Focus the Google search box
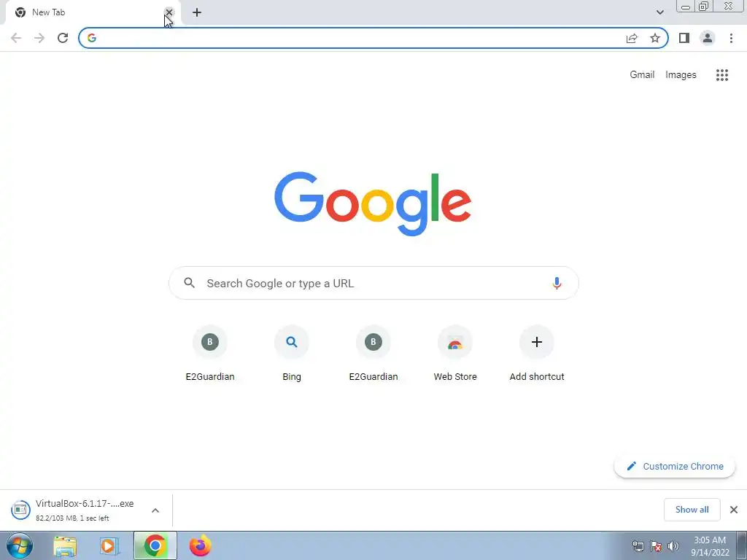Screen dimensions: 747x560 pyautogui.click(x=373, y=283)
